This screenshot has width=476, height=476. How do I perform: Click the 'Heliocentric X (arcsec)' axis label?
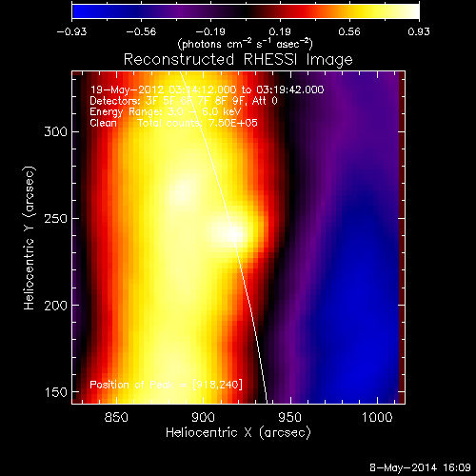pos(238,433)
